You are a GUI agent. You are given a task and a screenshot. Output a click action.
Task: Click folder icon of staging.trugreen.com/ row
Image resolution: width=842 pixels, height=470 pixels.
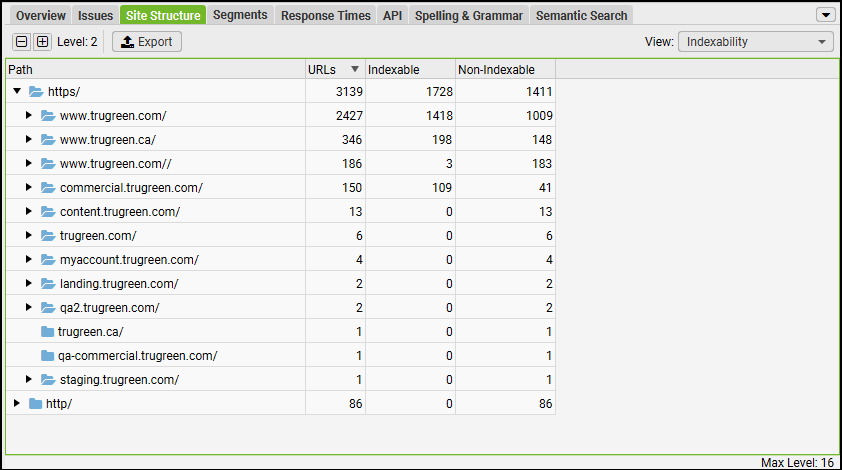point(48,380)
